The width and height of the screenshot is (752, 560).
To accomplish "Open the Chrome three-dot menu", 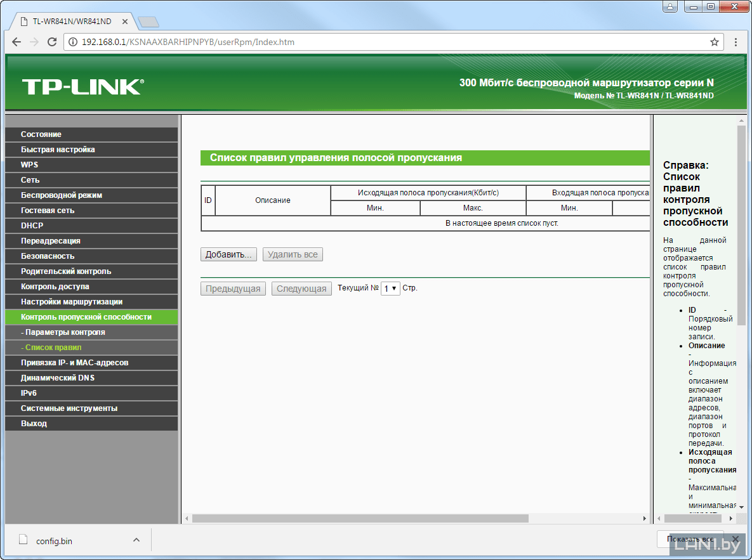I will click(736, 42).
